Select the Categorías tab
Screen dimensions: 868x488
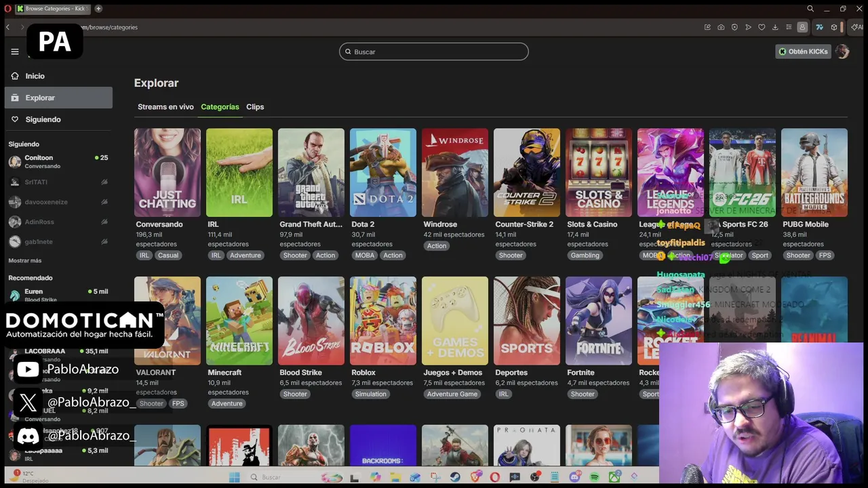point(220,106)
